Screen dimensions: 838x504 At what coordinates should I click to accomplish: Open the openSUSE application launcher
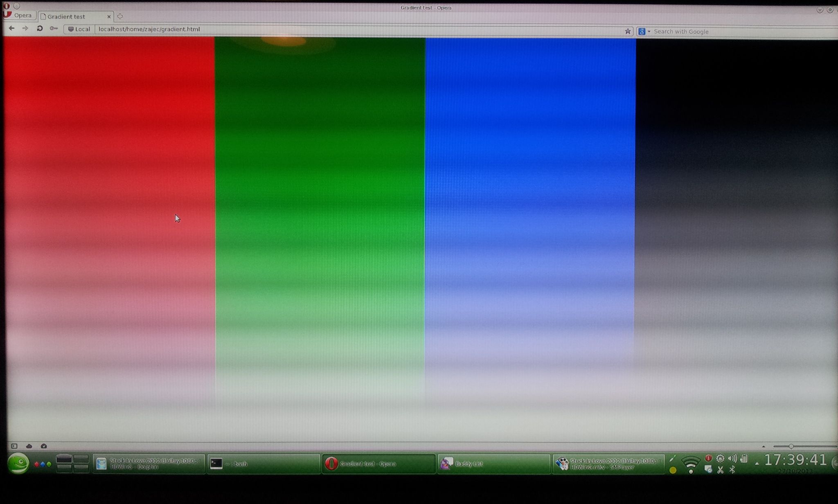pyautogui.click(x=18, y=464)
